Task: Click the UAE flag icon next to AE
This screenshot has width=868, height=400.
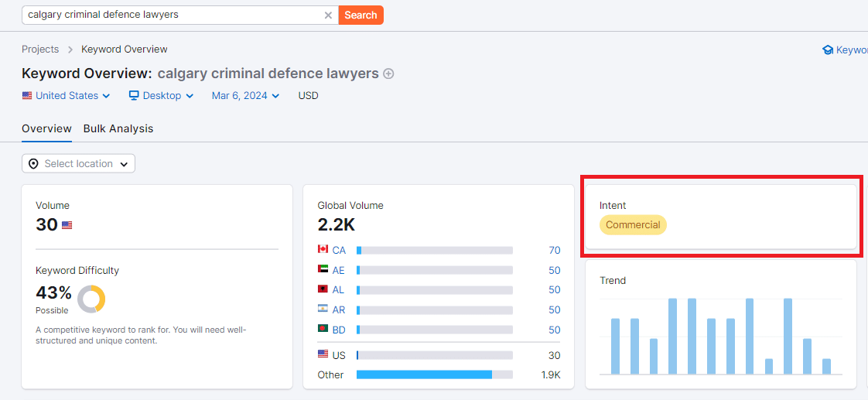Action: click(323, 269)
